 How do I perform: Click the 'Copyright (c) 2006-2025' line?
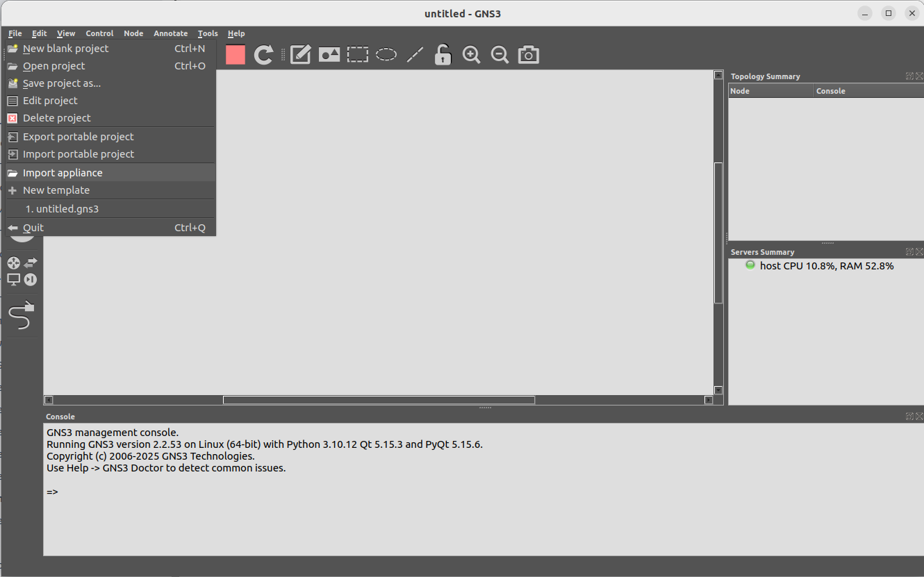[x=151, y=456]
